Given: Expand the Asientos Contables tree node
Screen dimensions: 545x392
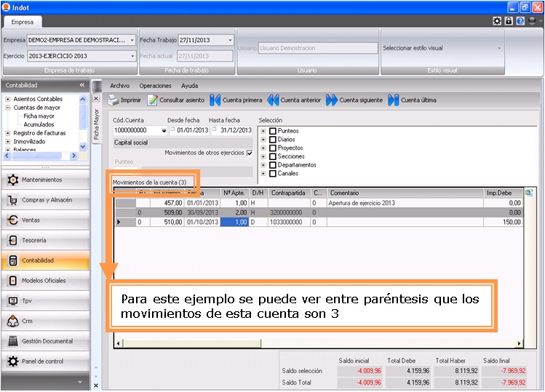Looking at the screenshot, I should 7,99.
